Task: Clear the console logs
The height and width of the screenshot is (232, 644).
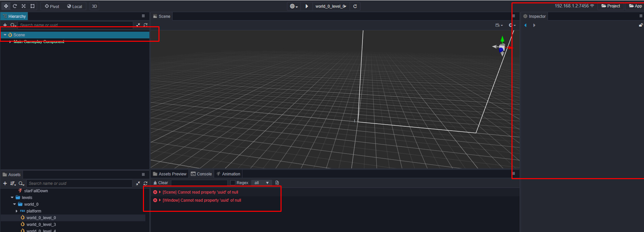Action: click(160, 183)
